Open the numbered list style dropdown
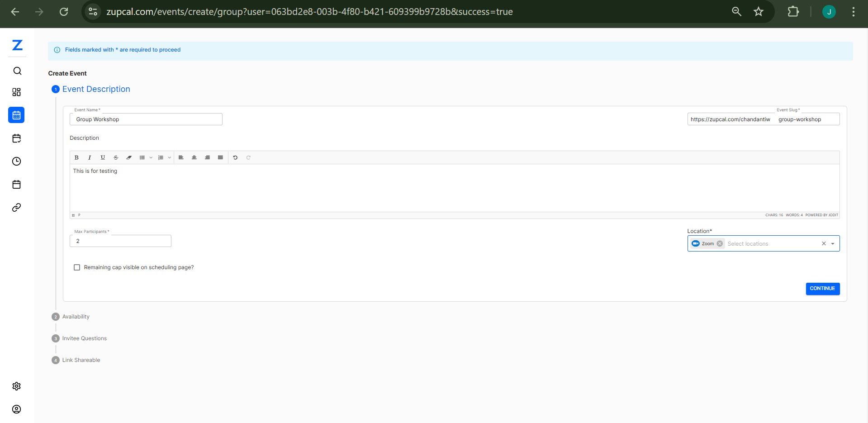Viewport: 868px width, 423px height. [170, 158]
